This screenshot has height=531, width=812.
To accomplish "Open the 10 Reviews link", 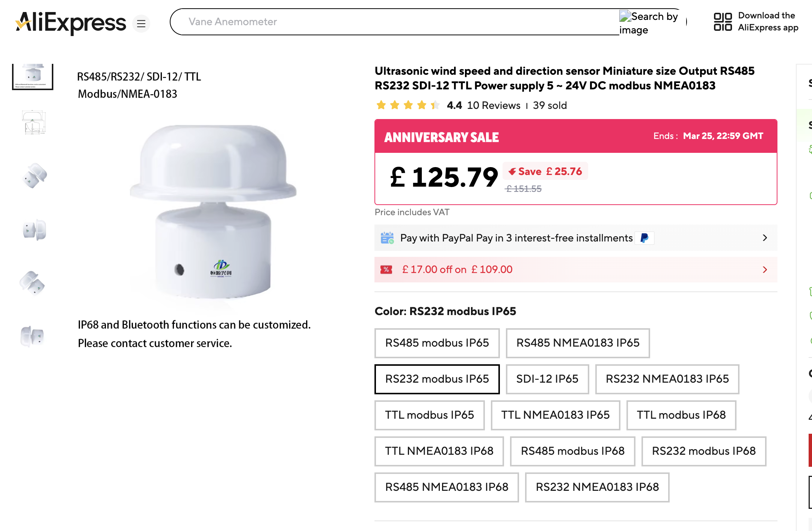I will pyautogui.click(x=494, y=106).
